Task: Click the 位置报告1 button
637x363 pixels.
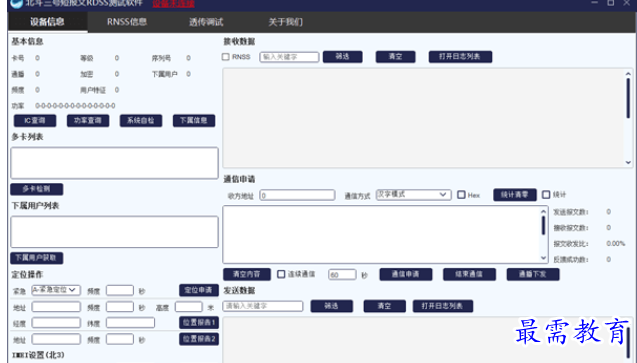Action: click(199, 322)
